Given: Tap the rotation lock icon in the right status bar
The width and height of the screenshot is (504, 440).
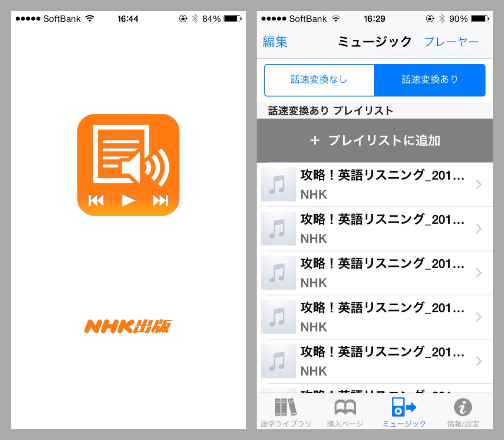Looking at the screenshot, I should pyautogui.click(x=430, y=19).
